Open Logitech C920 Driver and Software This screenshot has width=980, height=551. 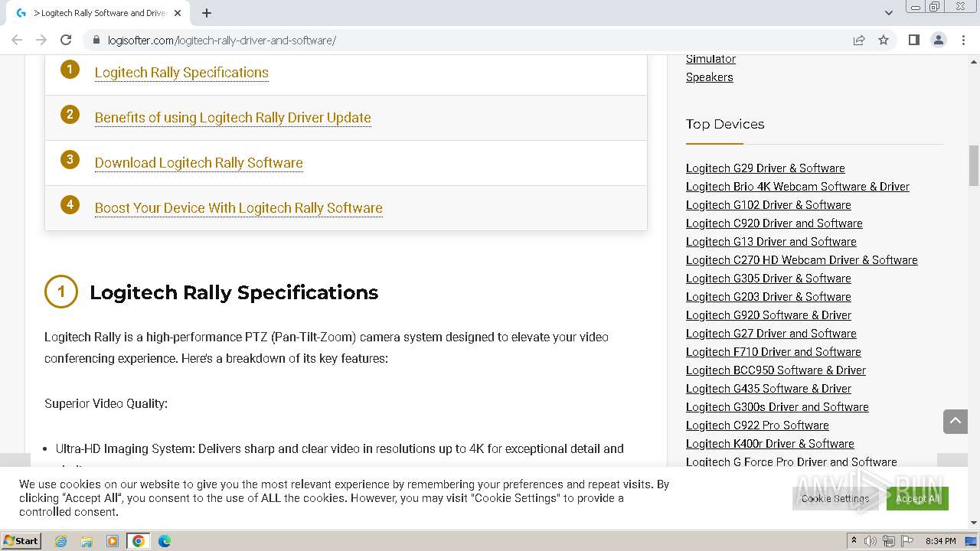[774, 223]
